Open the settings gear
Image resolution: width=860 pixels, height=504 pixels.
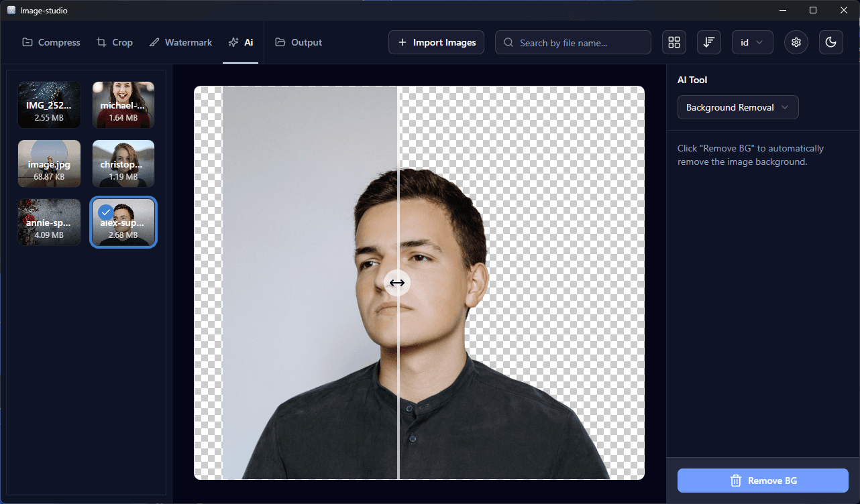tap(796, 42)
